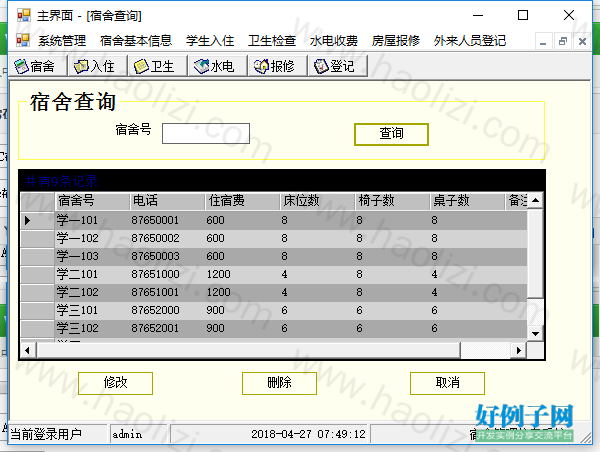The width and height of the screenshot is (600, 452).
Task: Click the 当前登录用户 status label
Action: [x=46, y=434]
